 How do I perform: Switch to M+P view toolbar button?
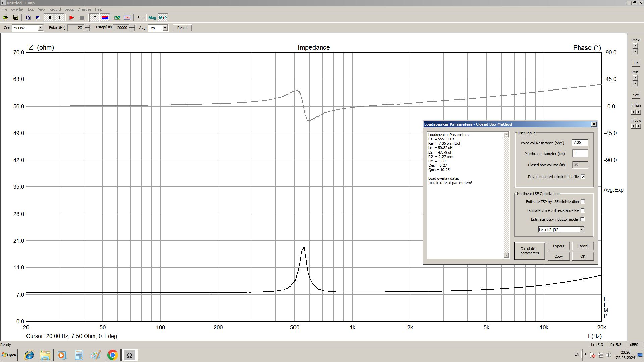[x=163, y=18]
